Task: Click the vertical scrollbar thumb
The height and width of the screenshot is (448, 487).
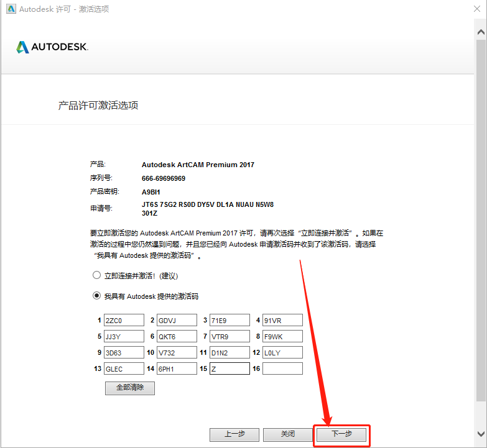Action: click(x=481, y=221)
